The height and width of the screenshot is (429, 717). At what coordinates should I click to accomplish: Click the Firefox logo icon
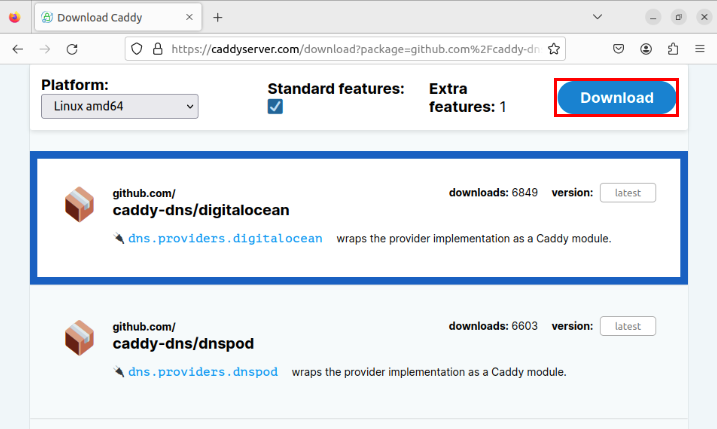coord(15,17)
